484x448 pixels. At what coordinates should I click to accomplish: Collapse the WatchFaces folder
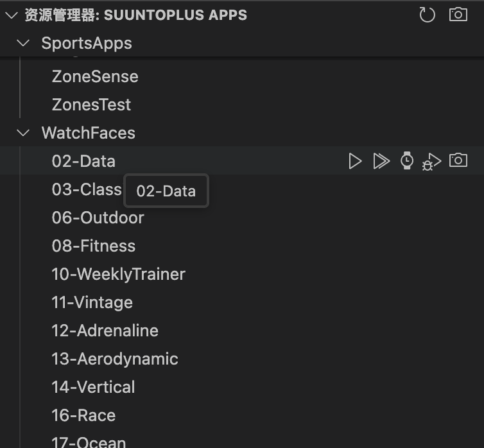click(x=23, y=133)
